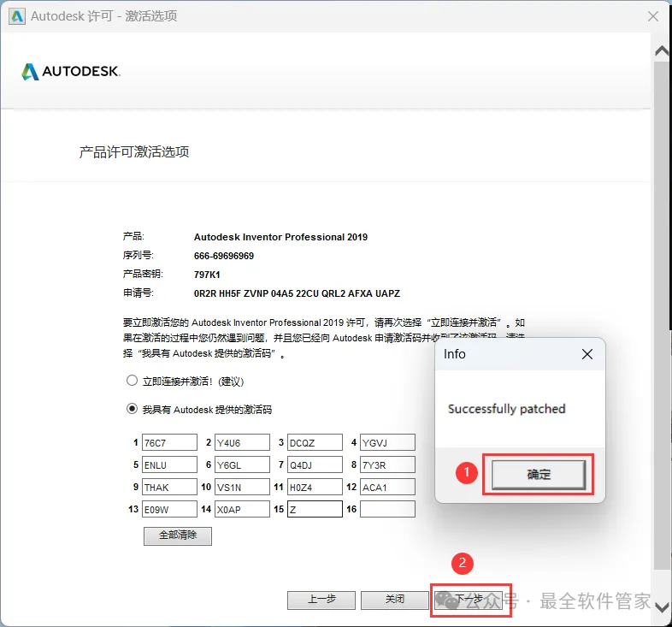Click the serial number 666-69696969

tap(224, 256)
